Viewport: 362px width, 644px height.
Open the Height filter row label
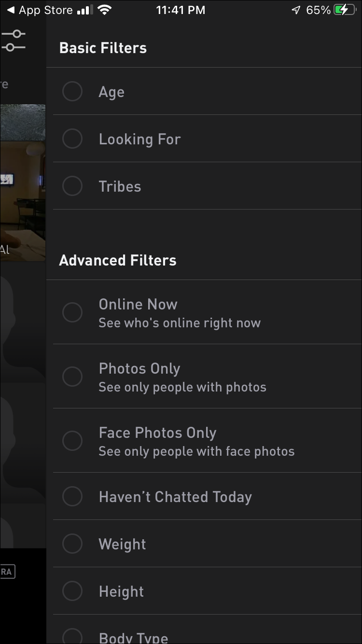[x=121, y=591]
